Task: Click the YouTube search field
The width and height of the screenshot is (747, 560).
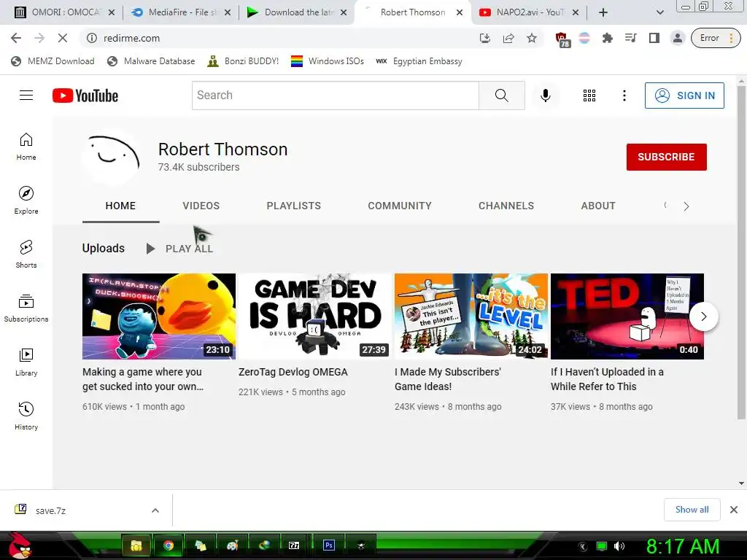Action: (336, 96)
